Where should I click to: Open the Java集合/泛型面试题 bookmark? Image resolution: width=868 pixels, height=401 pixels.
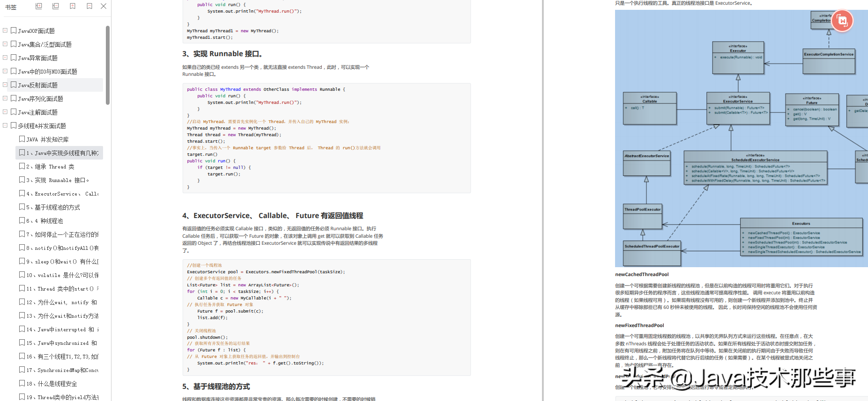pos(45,44)
